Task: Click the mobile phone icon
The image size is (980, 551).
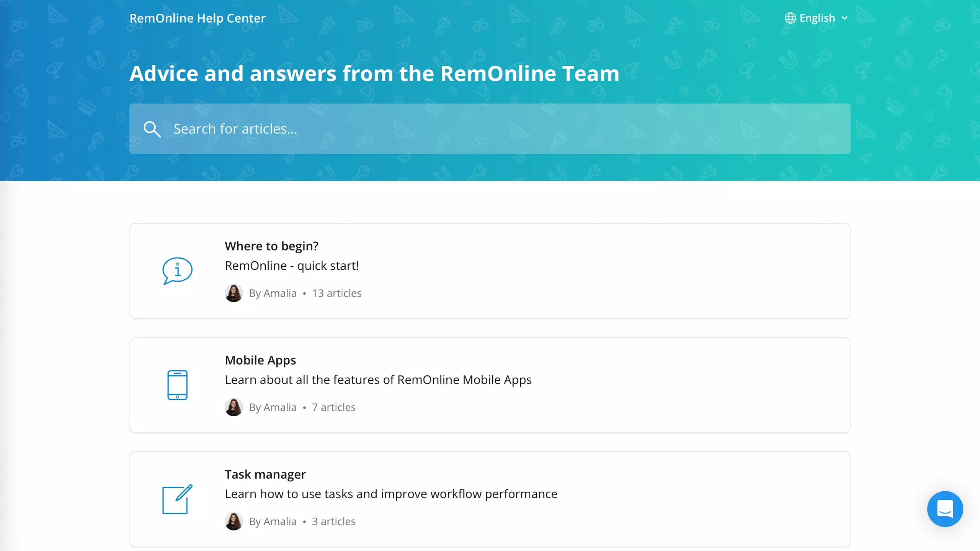Action: pos(177,385)
